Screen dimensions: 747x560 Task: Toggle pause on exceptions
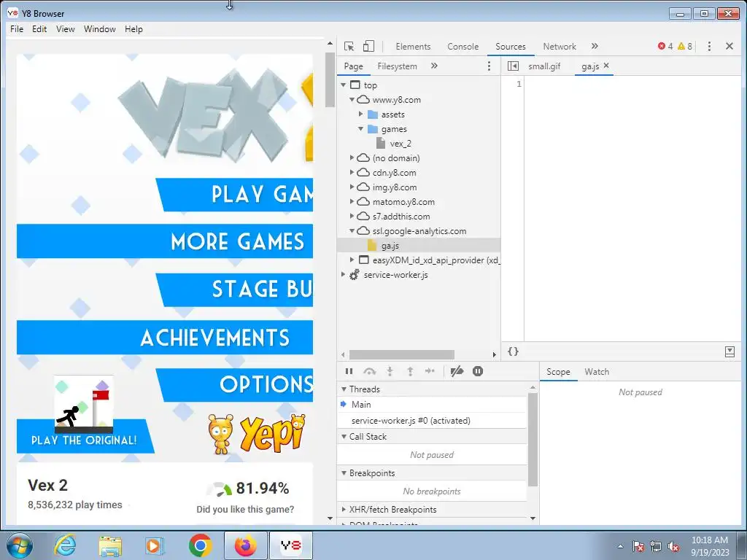click(478, 371)
